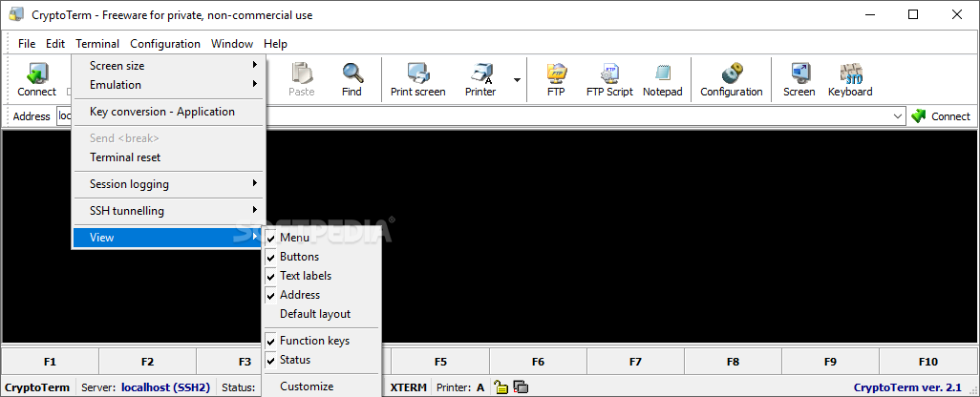The image size is (980, 397).
Task: Click the Keyboard toolbar icon
Action: coord(850,79)
